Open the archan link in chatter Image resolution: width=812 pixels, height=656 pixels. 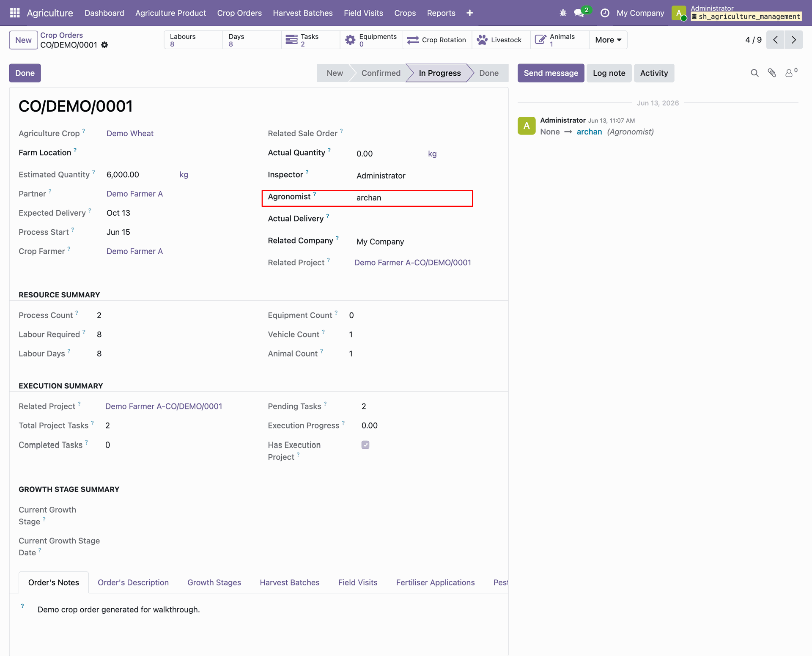tap(589, 132)
